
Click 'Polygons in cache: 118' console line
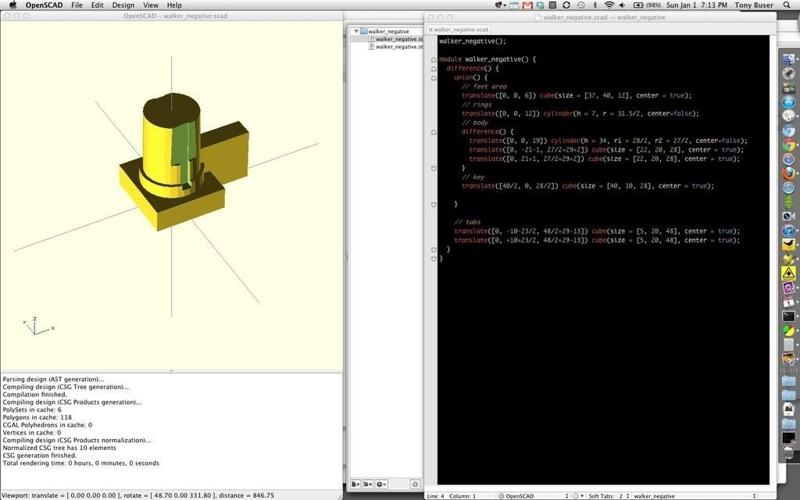(x=37, y=417)
